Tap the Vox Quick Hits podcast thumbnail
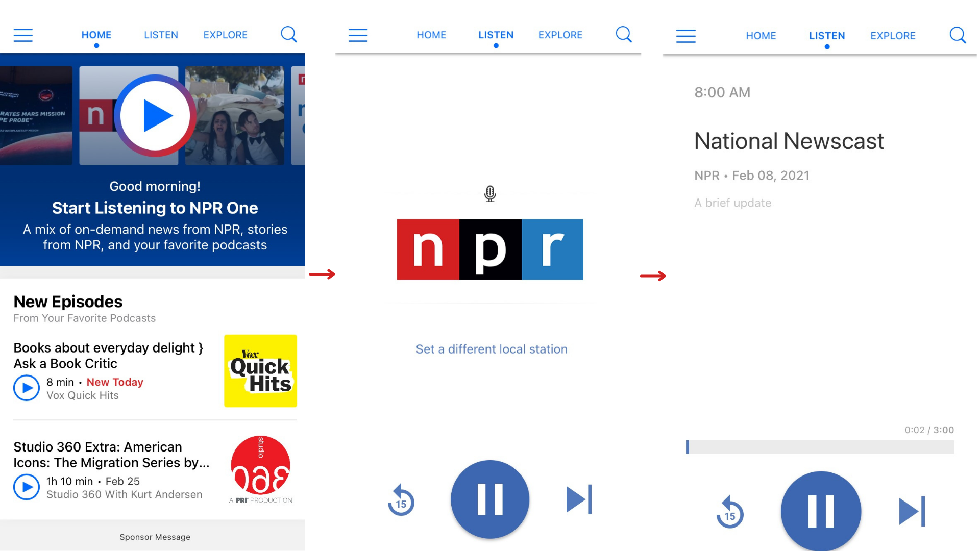The image size is (980, 551). coord(260,371)
